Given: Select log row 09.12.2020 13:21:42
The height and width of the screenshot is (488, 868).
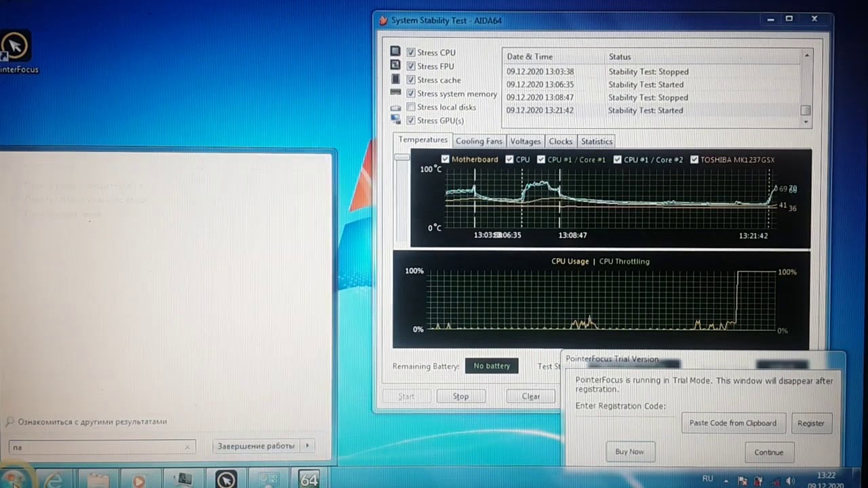Looking at the screenshot, I should pyautogui.click(x=651, y=110).
